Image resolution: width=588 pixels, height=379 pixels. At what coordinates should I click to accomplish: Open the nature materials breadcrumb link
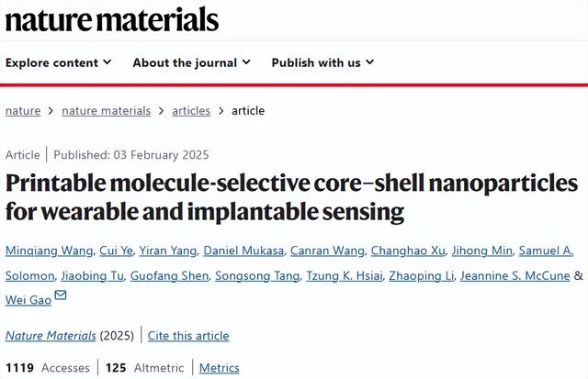pyautogui.click(x=106, y=111)
